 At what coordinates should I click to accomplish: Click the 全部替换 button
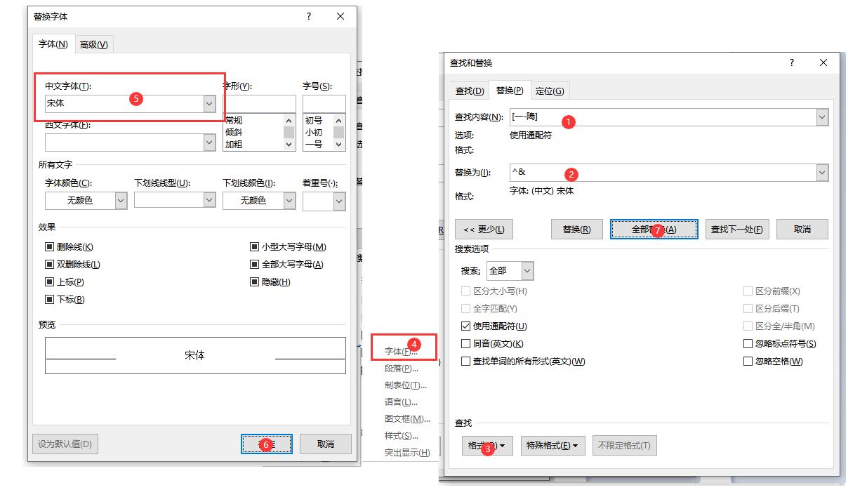pos(654,228)
